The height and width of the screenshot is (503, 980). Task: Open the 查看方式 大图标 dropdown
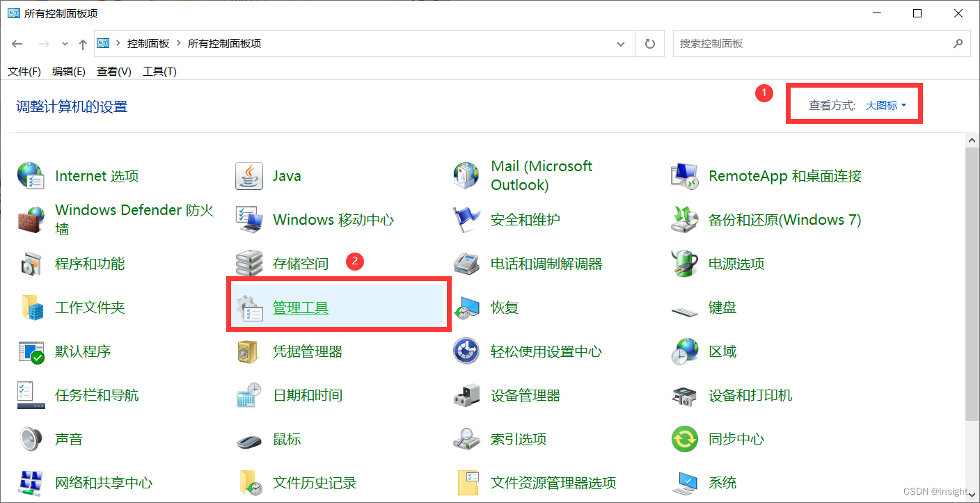click(x=886, y=106)
